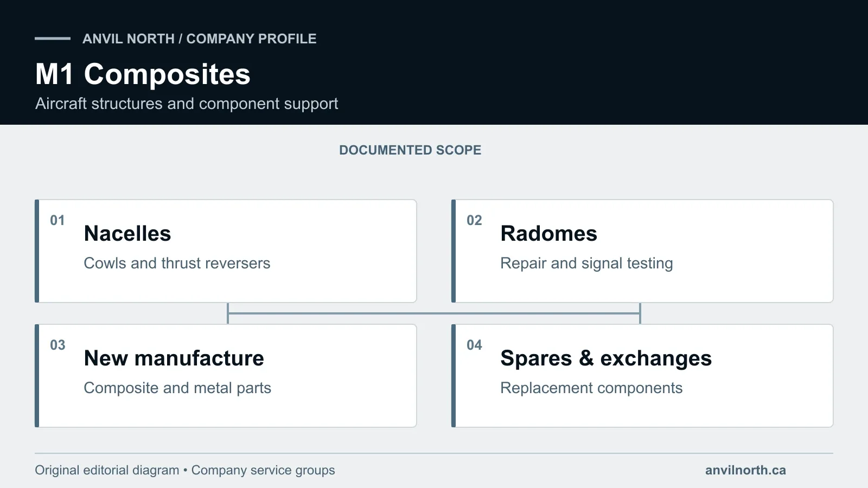Click the 04 number on Spares card
The width and height of the screenshot is (868, 488).
click(x=474, y=345)
